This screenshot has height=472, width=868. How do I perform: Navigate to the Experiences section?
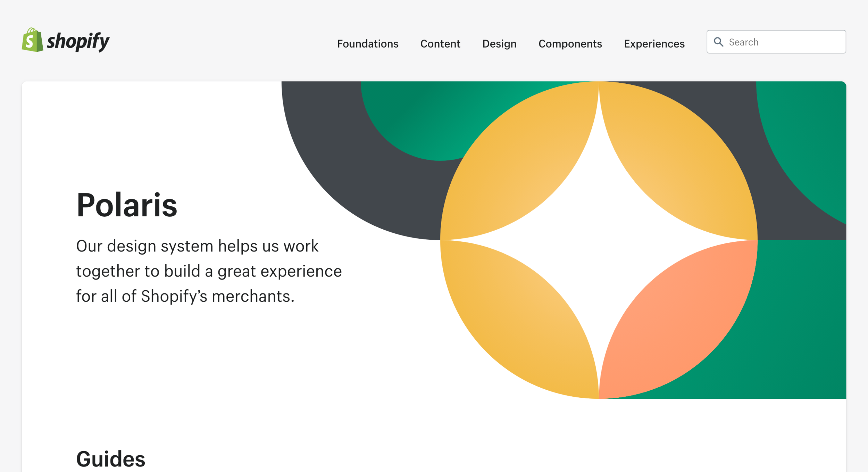(x=654, y=44)
